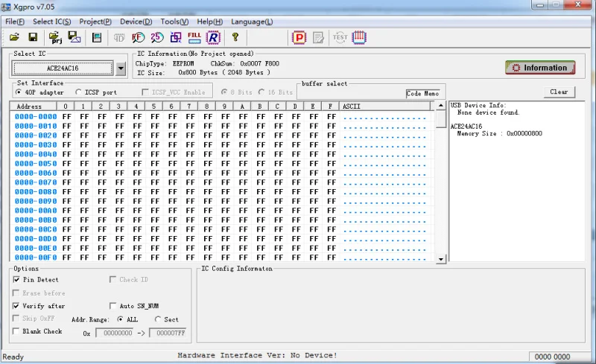Save the buffer with the floppy disk icon
Image resolution: width=596 pixels, height=364 pixels.
[x=33, y=37]
